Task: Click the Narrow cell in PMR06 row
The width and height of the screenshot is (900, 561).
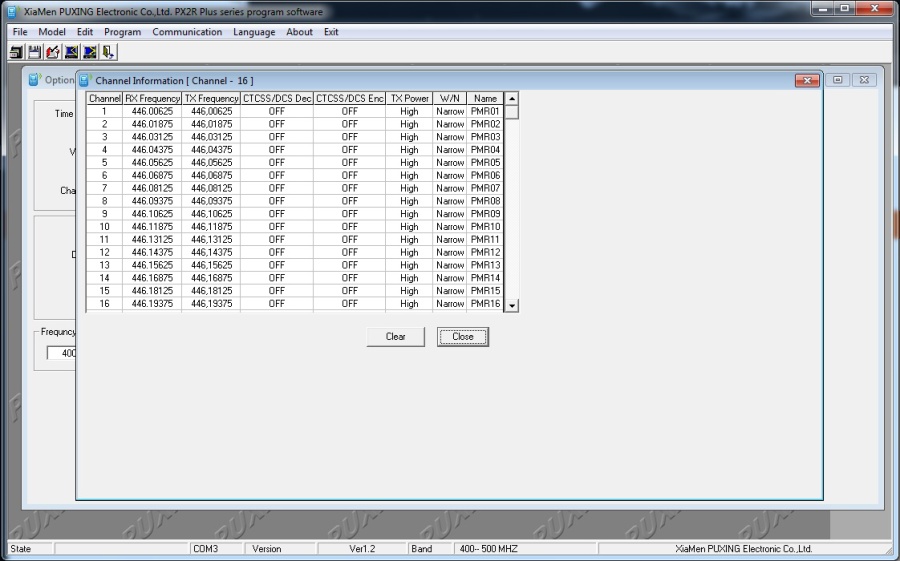Action: [449, 175]
